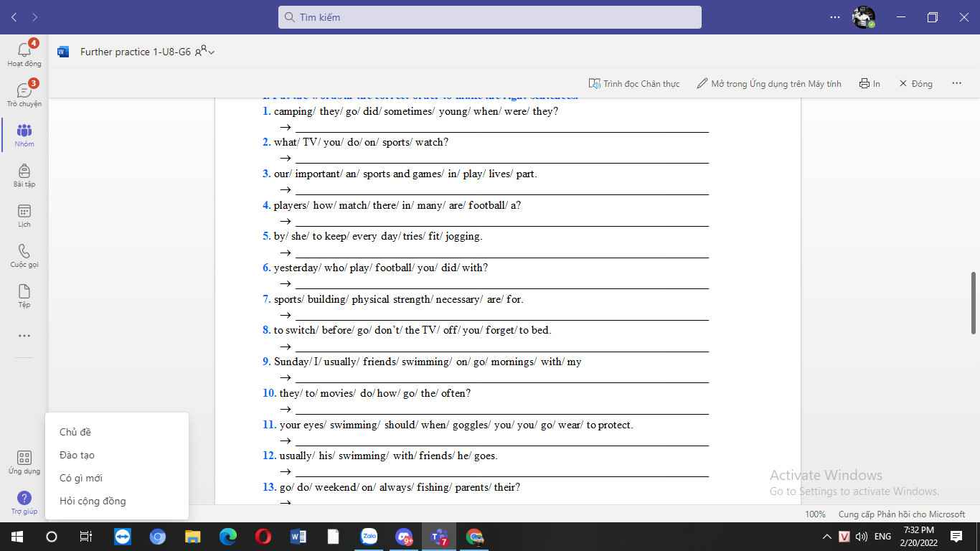Open the Hoạt động activity bell
The width and height of the screenshot is (980, 551).
(x=24, y=53)
